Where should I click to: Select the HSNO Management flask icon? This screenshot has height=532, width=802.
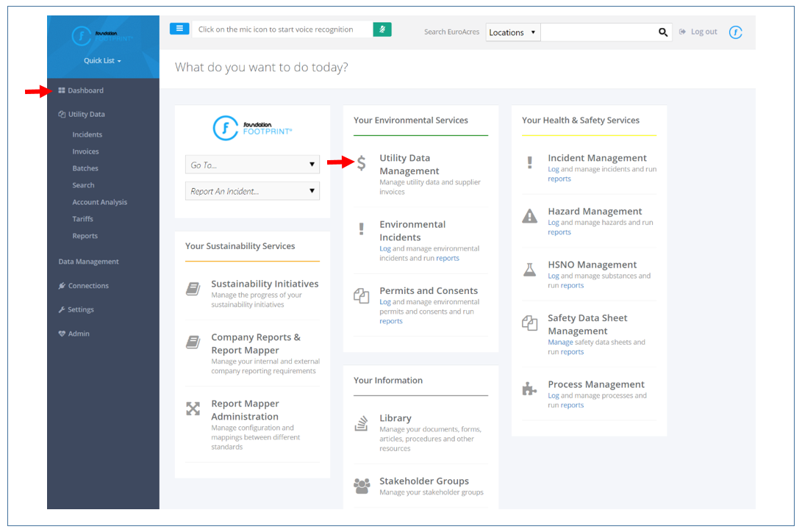click(529, 270)
